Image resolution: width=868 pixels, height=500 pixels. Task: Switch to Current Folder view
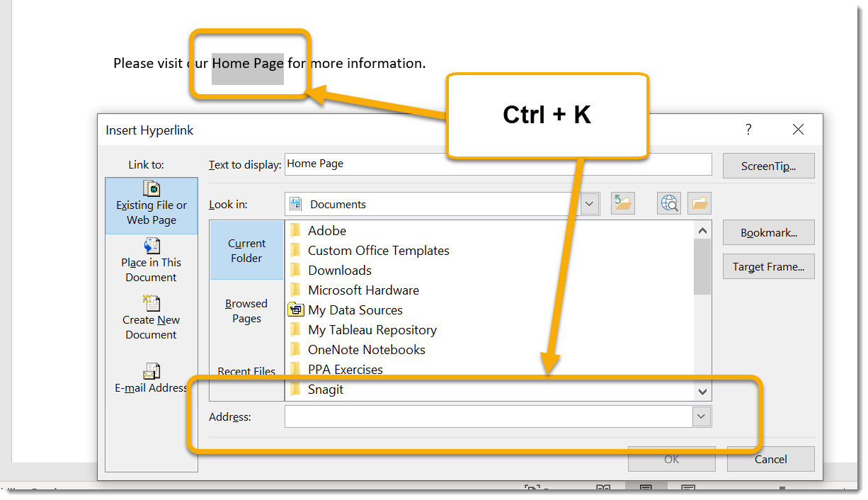point(246,250)
